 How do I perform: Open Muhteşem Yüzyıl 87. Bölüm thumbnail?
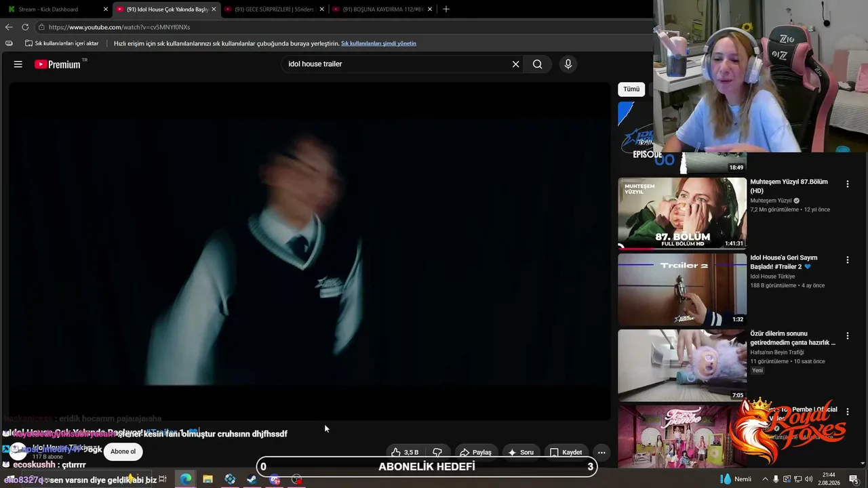(682, 213)
